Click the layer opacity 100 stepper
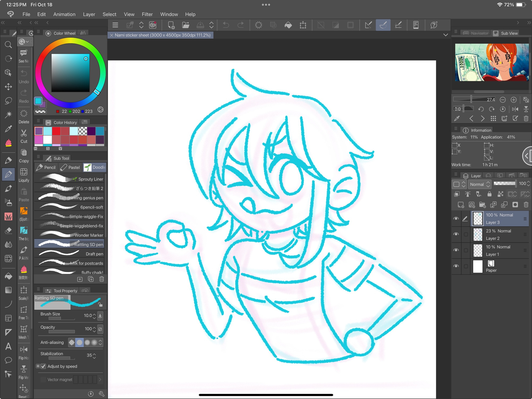 528,184
